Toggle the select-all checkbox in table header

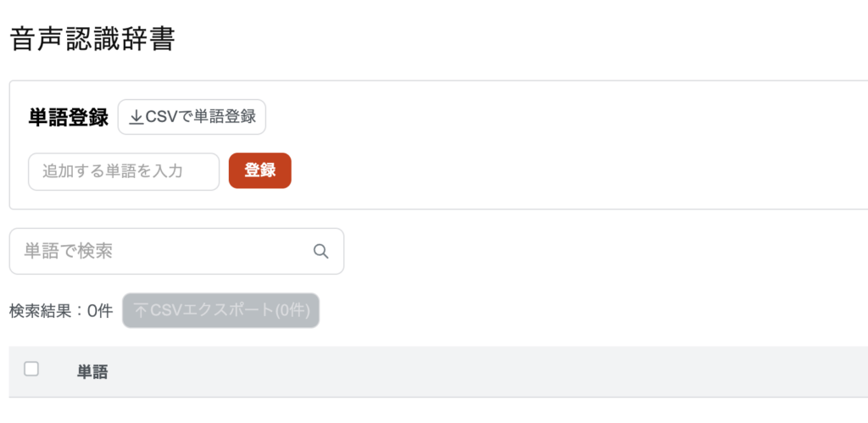[x=31, y=369]
